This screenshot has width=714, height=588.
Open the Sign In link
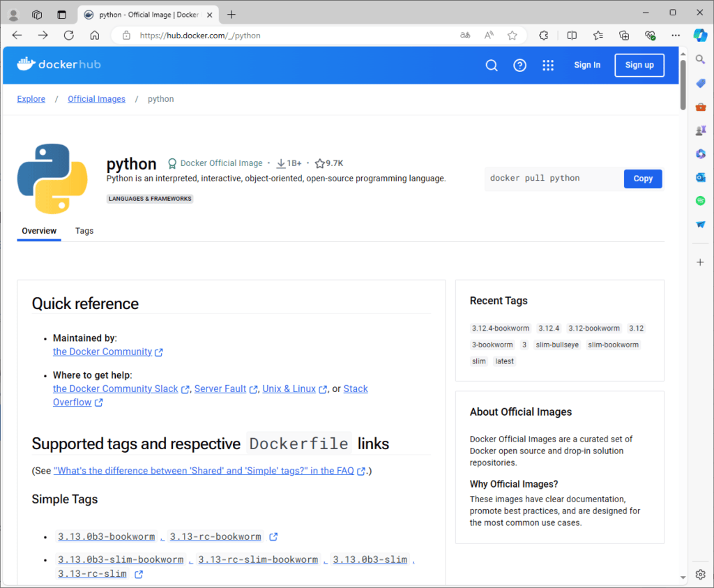[587, 65]
